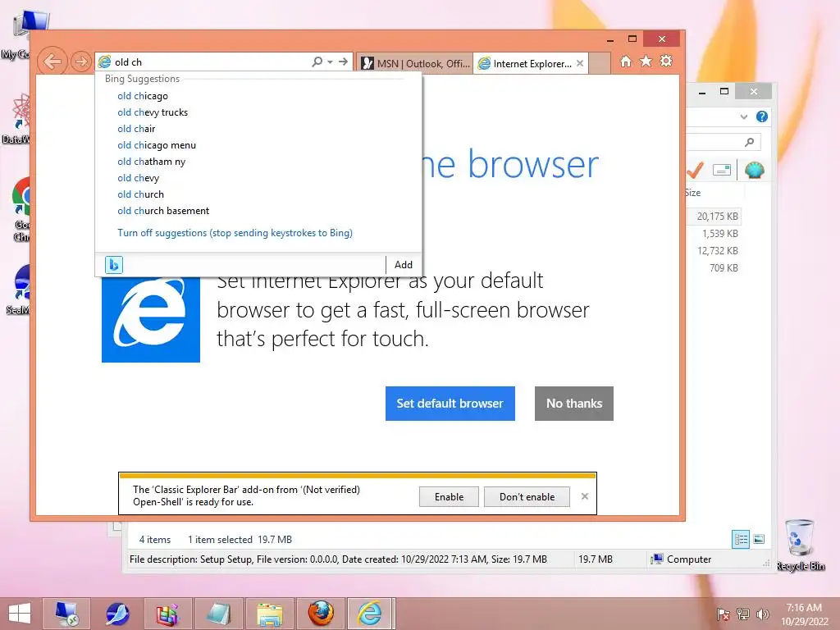Open the address bar autocomplete dropdown arrow
Image resolution: width=840 pixels, height=630 pixels.
click(x=330, y=62)
